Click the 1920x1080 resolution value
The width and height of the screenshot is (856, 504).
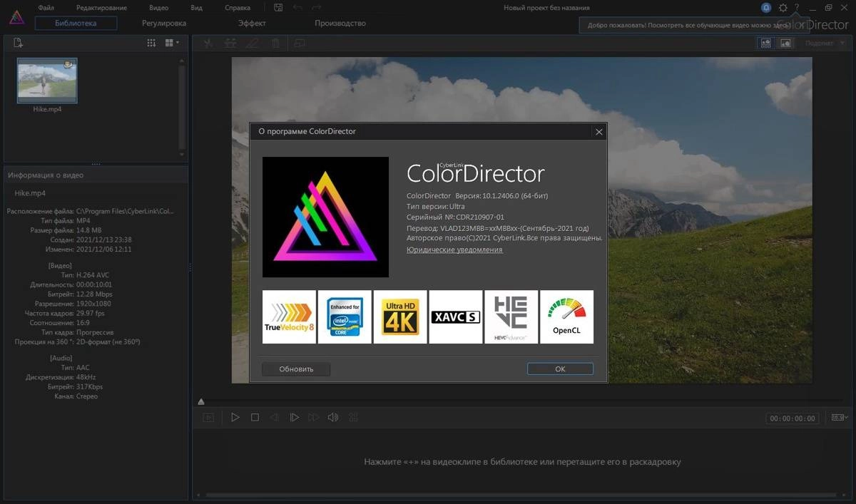(x=93, y=304)
